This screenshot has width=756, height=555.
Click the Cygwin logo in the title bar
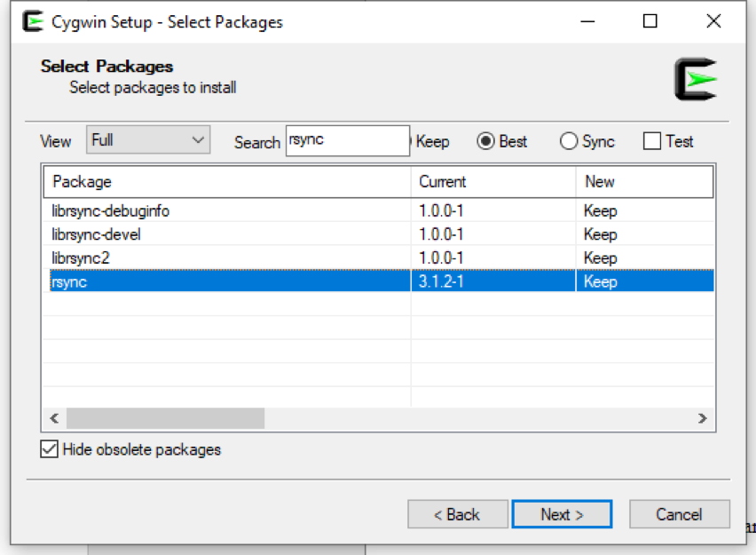[x=33, y=21]
